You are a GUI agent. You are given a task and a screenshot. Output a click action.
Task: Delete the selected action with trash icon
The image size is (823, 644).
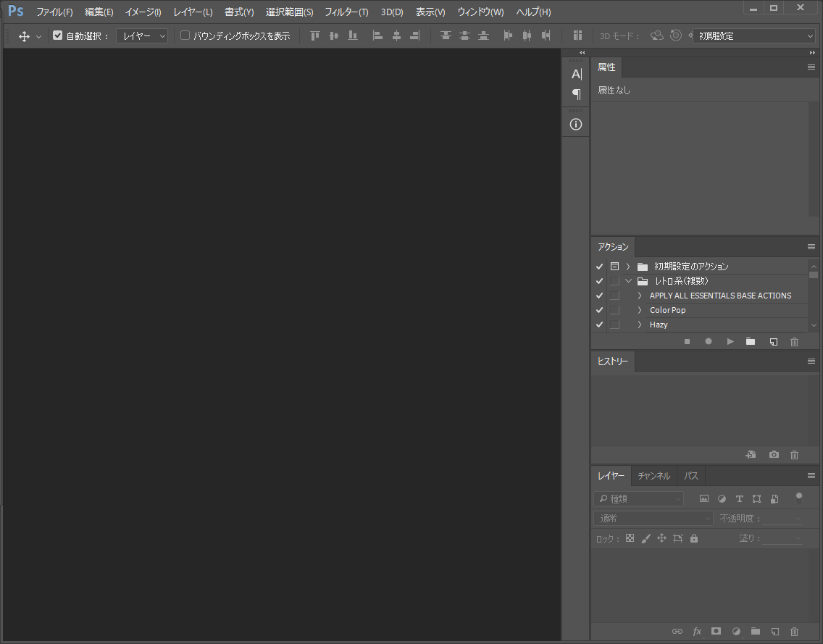tap(794, 342)
